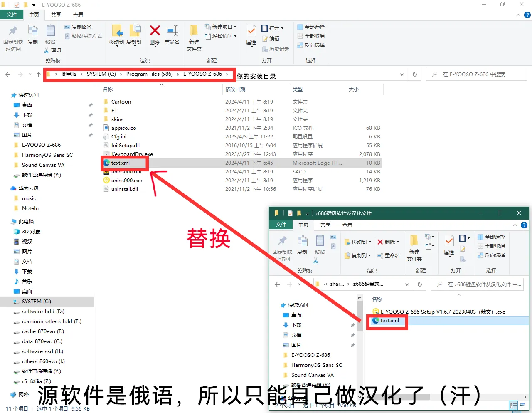Switch to Home (主页) tab in main window

[x=34, y=15]
